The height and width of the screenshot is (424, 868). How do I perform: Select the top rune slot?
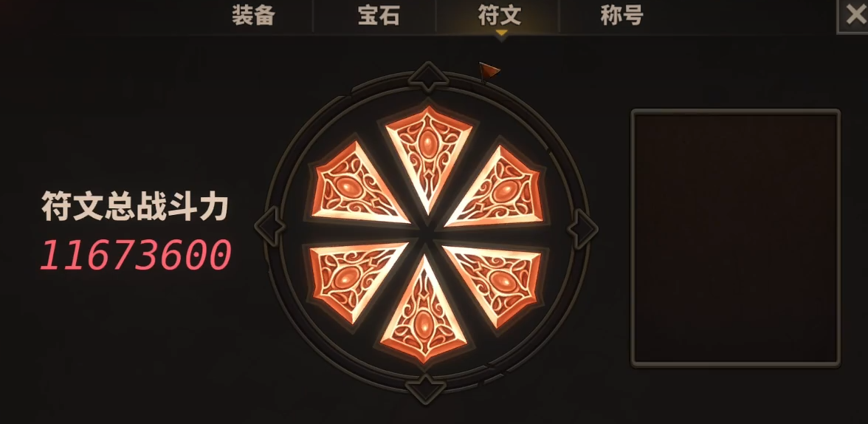428,155
